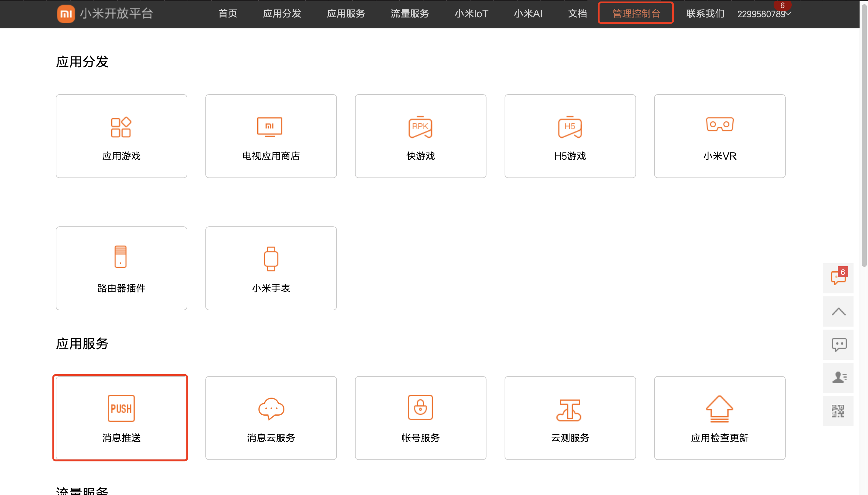The width and height of the screenshot is (868, 495).
Task: Open the 文档 navigation item
Action: tap(578, 14)
